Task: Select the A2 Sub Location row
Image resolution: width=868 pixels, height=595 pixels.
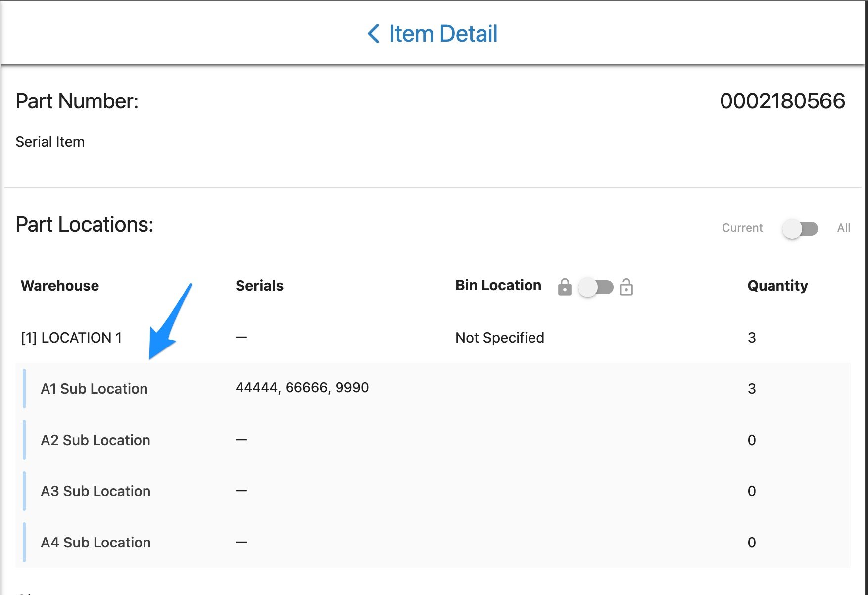Action: pyautogui.click(x=433, y=440)
